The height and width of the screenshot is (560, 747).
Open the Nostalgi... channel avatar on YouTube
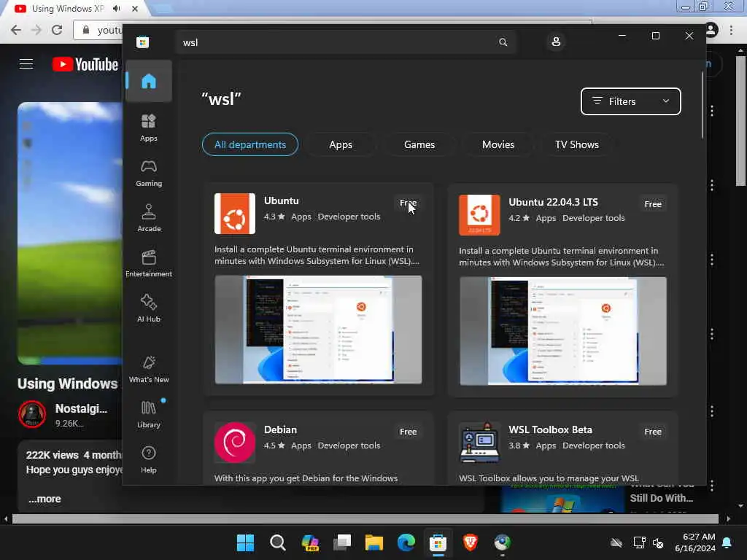[x=32, y=414]
